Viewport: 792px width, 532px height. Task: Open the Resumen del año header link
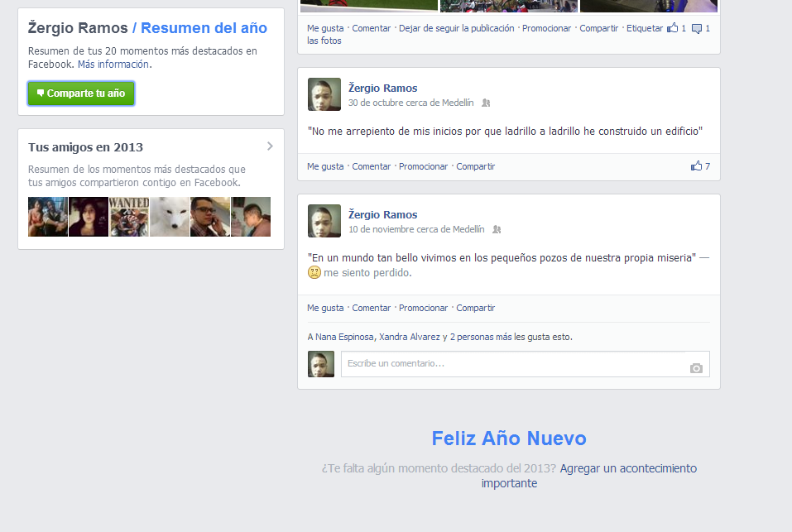tap(204, 28)
